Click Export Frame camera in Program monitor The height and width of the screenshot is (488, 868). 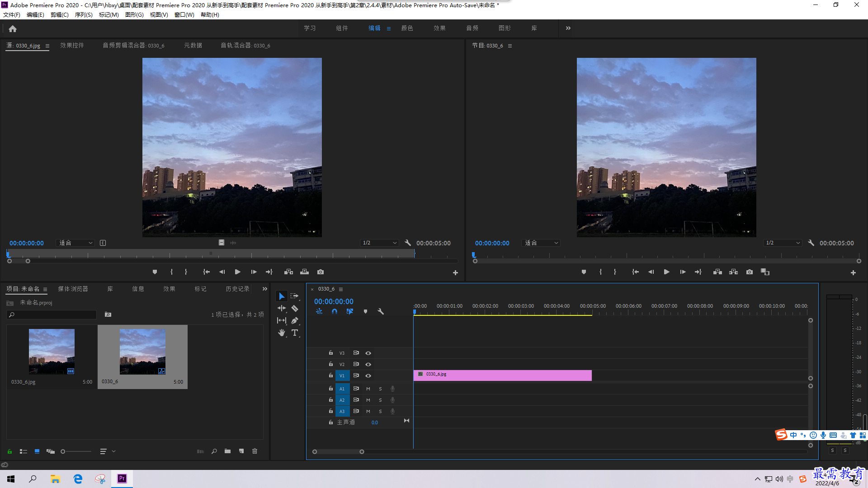point(750,272)
